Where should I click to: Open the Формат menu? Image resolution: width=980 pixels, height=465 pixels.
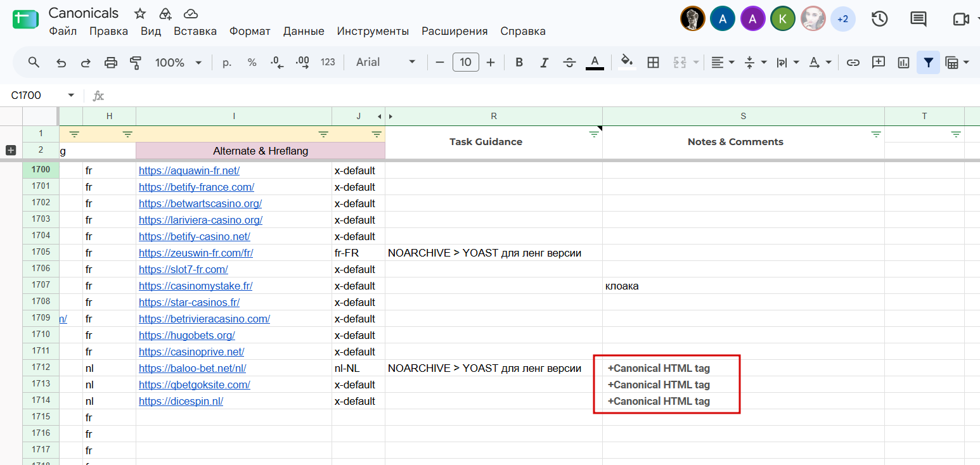250,31
